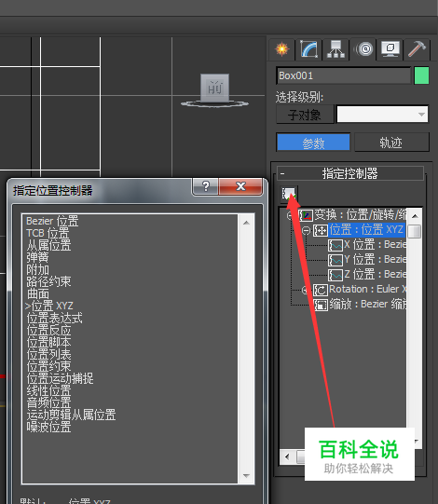The height and width of the screenshot is (504, 438).
Task: Click the track tree vertical scrollbar thumb
Action: click(415, 231)
